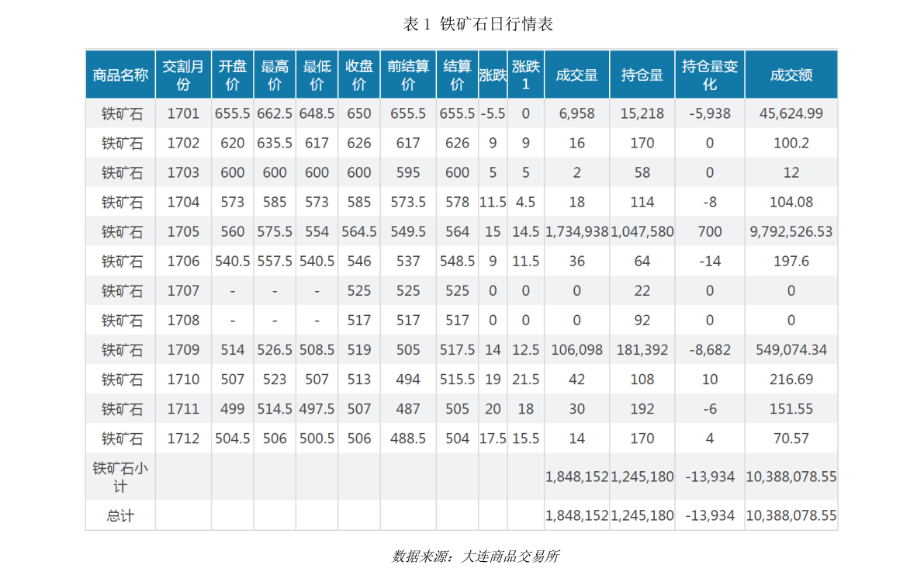Select volume value "106,098"
Viewport: 924px width, 579px height.
(x=577, y=349)
